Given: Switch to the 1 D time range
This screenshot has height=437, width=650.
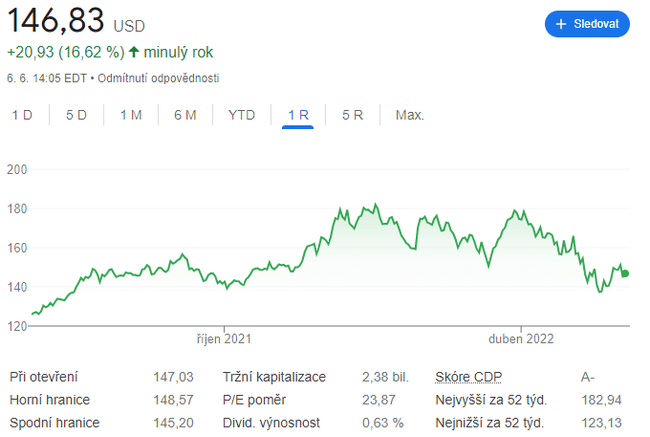Looking at the screenshot, I should click(22, 115).
